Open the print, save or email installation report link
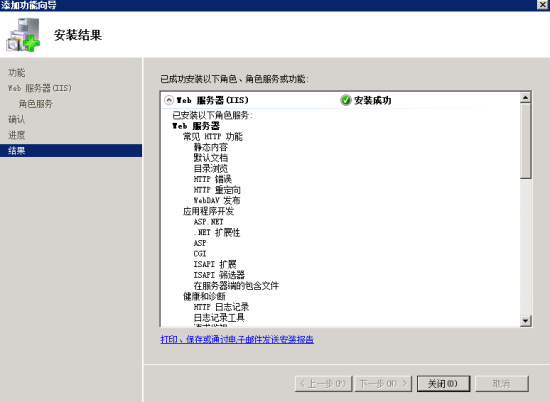 pos(237,339)
